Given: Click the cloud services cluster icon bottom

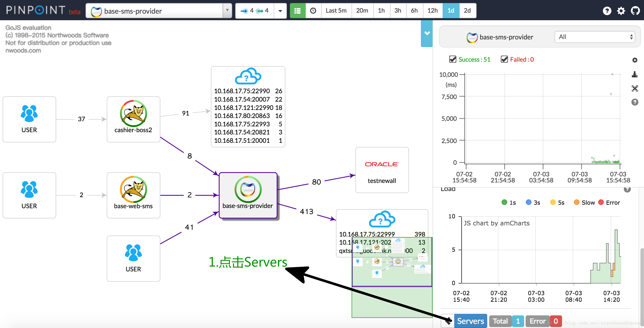Looking at the screenshot, I should (382, 218).
